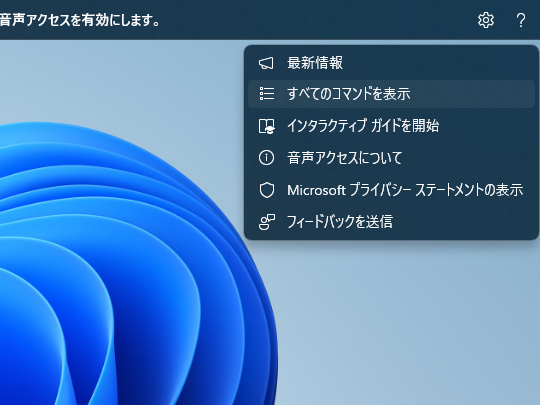Click the megaphone icon beside 最新情報
The width and height of the screenshot is (540, 405).
pos(266,63)
